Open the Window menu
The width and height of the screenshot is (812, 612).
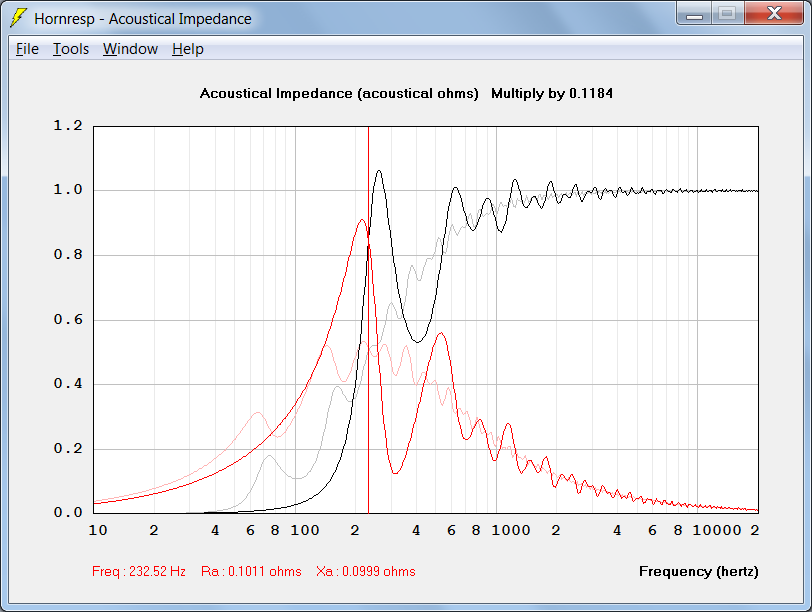pos(130,49)
